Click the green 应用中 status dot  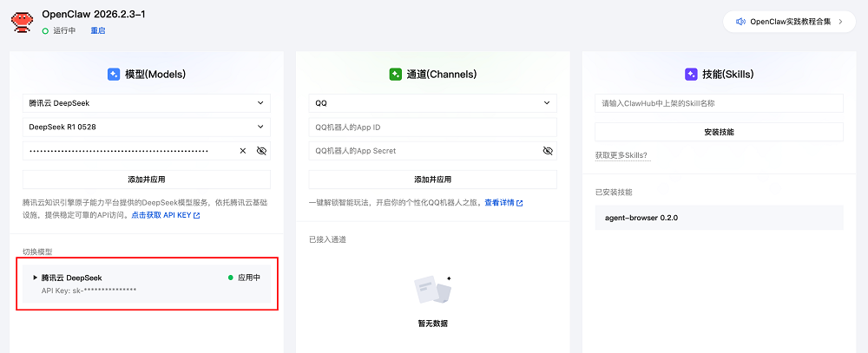pos(231,278)
